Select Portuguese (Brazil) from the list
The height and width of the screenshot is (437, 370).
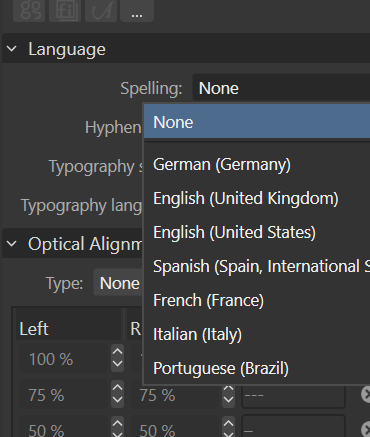(x=257, y=368)
